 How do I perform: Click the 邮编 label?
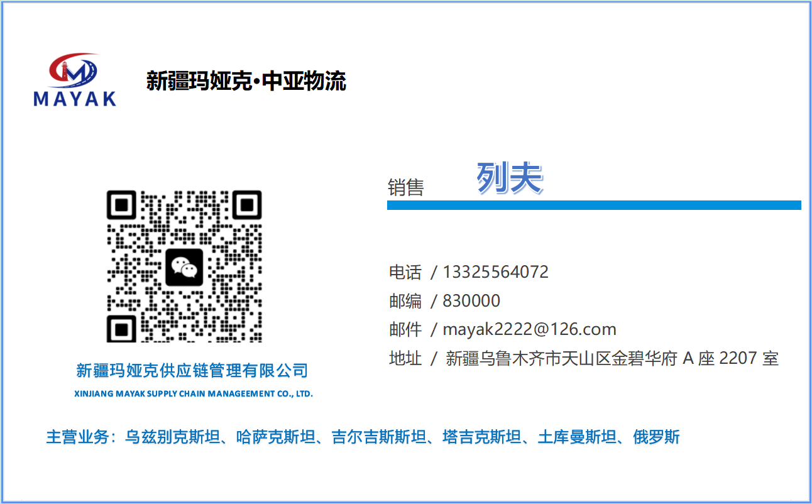(x=405, y=301)
